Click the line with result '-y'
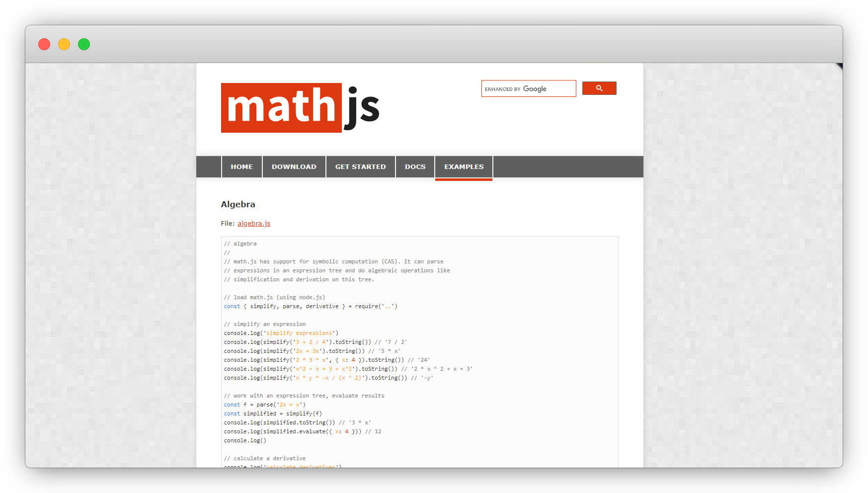 (x=328, y=378)
